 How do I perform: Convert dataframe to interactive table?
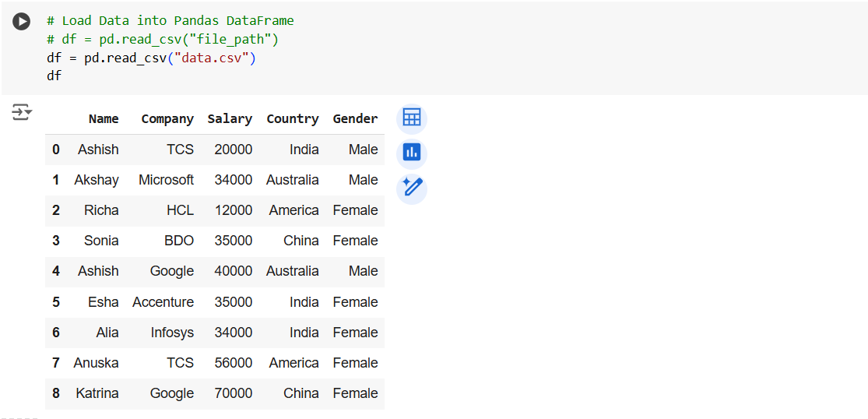(412, 118)
